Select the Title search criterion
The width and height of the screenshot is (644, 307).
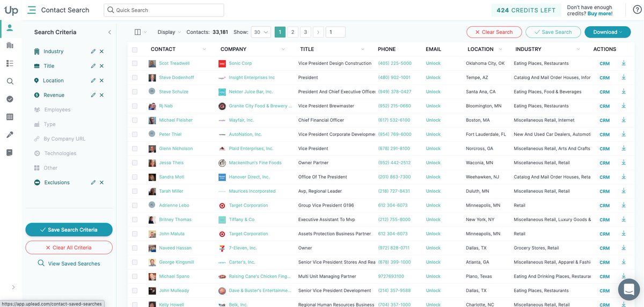[49, 66]
